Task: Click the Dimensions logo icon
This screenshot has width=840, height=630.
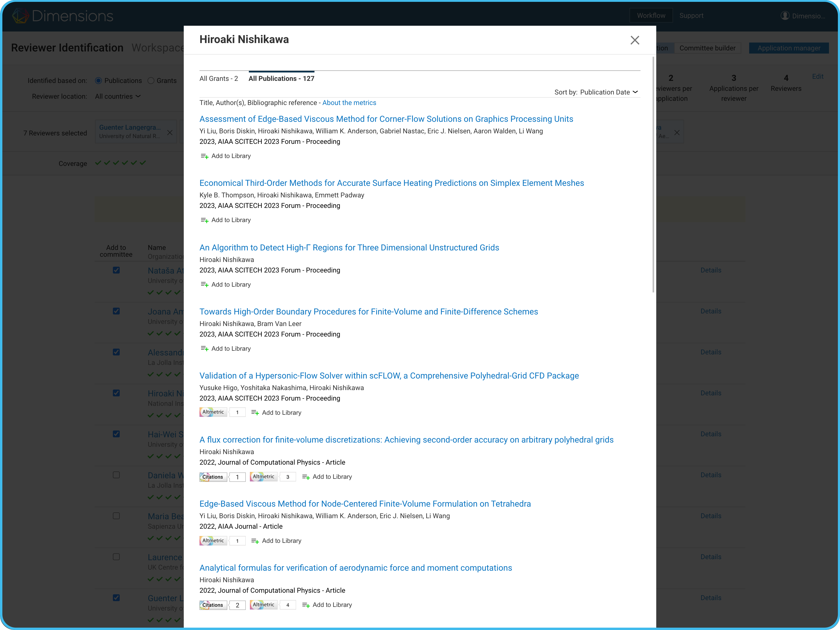Action: tap(20, 15)
